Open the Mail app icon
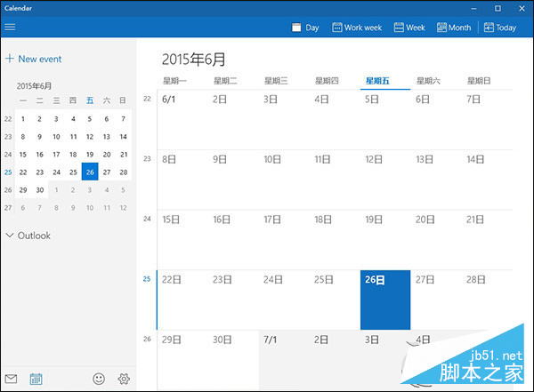This screenshot has width=534, height=392. [11, 379]
